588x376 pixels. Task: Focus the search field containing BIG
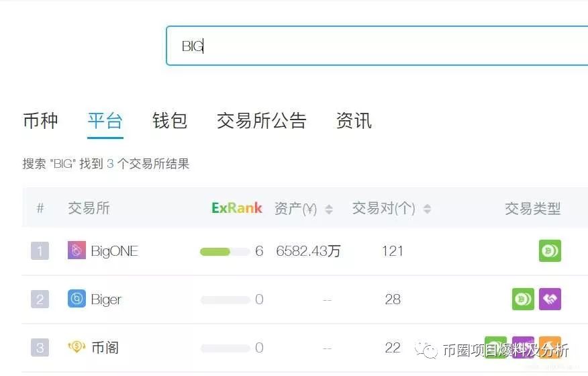(x=377, y=46)
